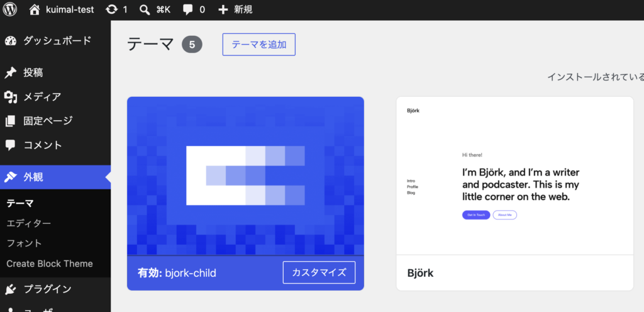Screen dimensions: 644x312
Task: Open the WordPress logo menu
Action: click(x=10, y=9)
